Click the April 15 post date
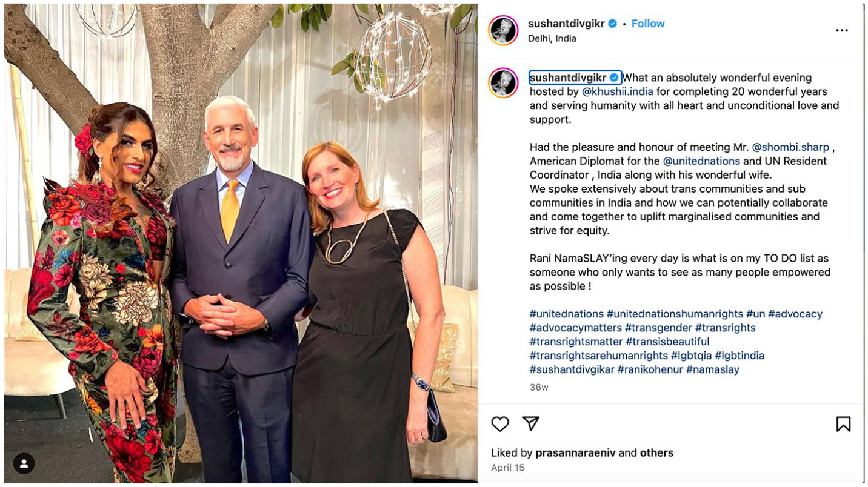Viewport: 868px width, 487px height. tap(508, 468)
